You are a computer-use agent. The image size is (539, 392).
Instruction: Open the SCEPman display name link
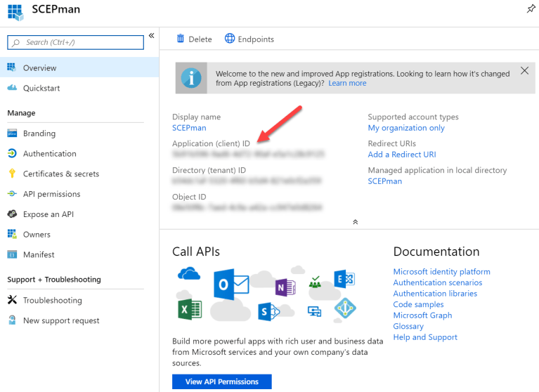click(189, 128)
